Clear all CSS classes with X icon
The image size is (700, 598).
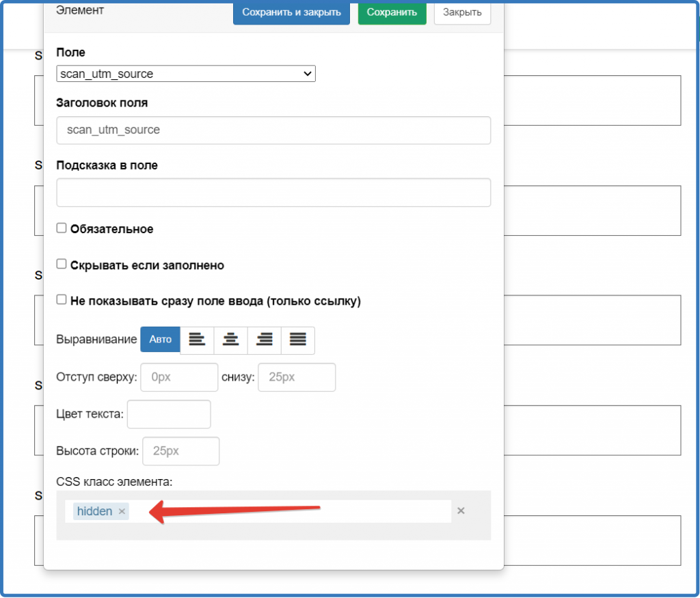click(x=461, y=511)
